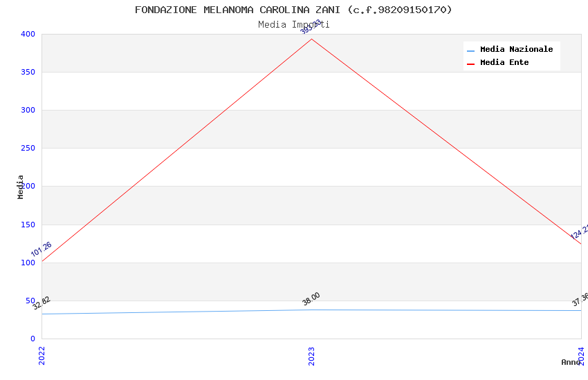Image resolution: width=588 pixels, height=380 pixels.
Task: Click the 2023 peak point on red line
Action: point(311,39)
